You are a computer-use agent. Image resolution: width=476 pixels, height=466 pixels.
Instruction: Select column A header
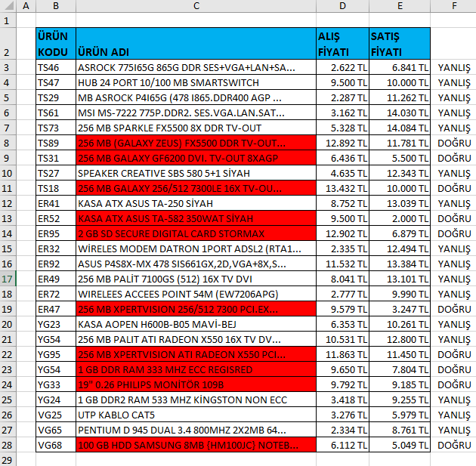coord(26,6)
